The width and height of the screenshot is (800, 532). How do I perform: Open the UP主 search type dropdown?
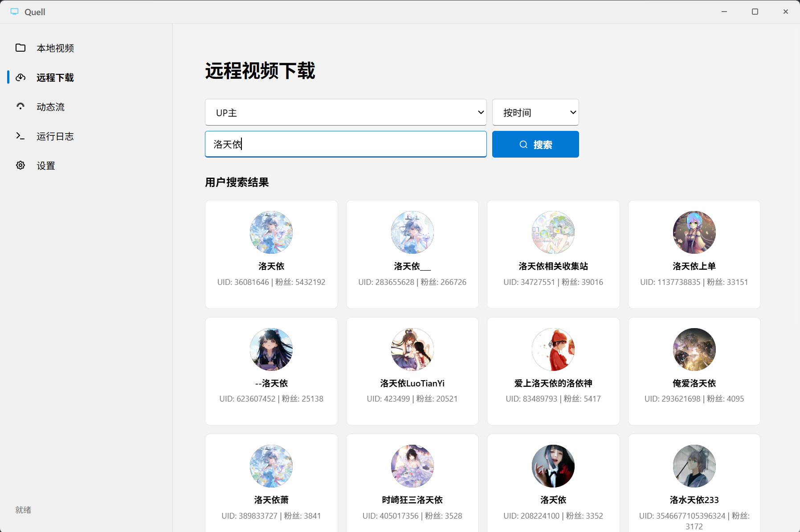(x=346, y=112)
